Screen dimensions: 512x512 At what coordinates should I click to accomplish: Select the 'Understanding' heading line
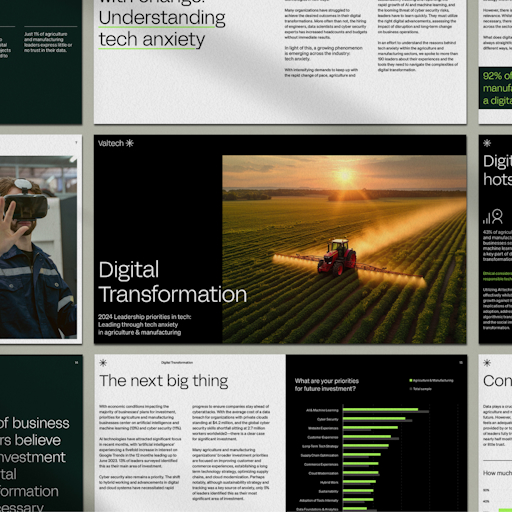pos(162,18)
